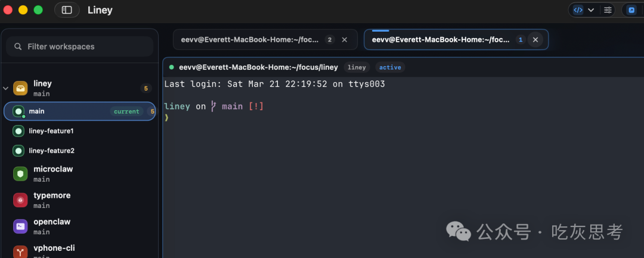
Task: Switch to the first terminal tab
Action: click(265, 40)
